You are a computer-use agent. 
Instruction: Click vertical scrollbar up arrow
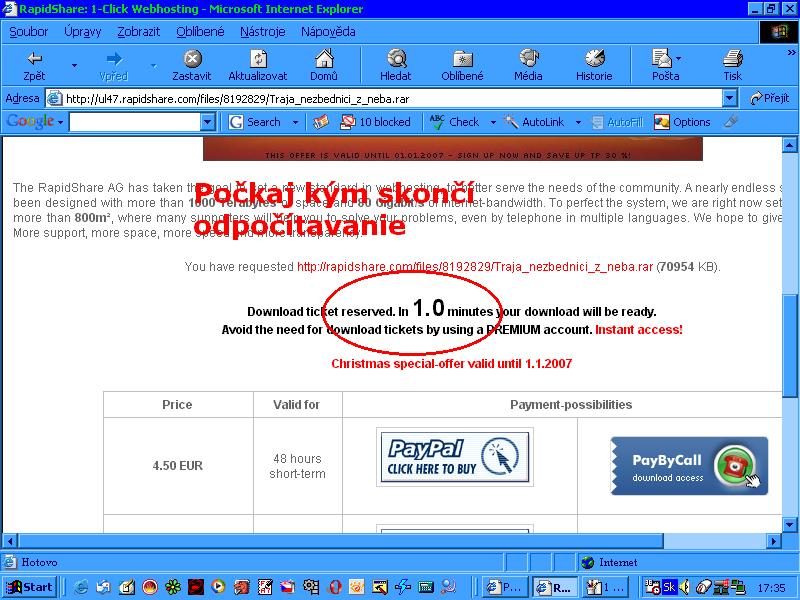pos(789,145)
